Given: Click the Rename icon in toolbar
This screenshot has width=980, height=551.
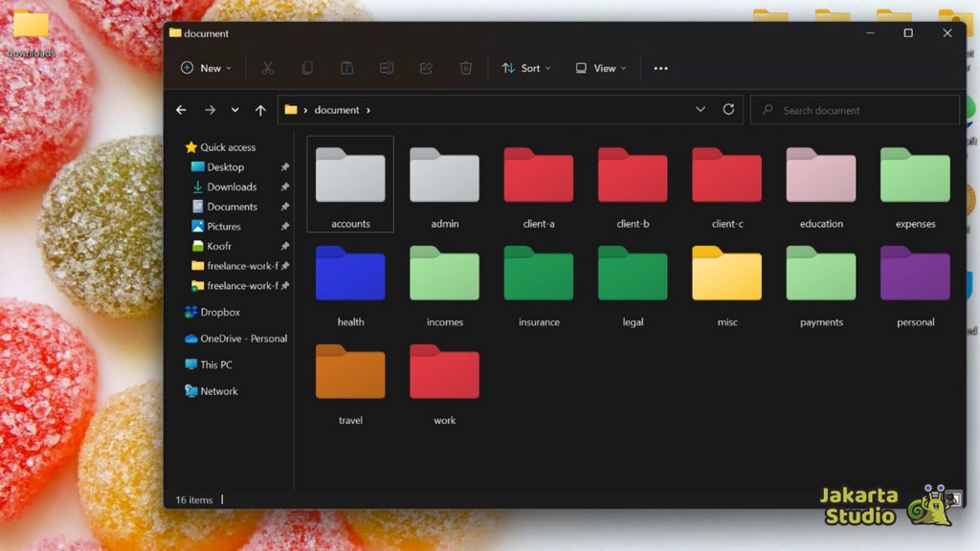Looking at the screenshot, I should (387, 68).
